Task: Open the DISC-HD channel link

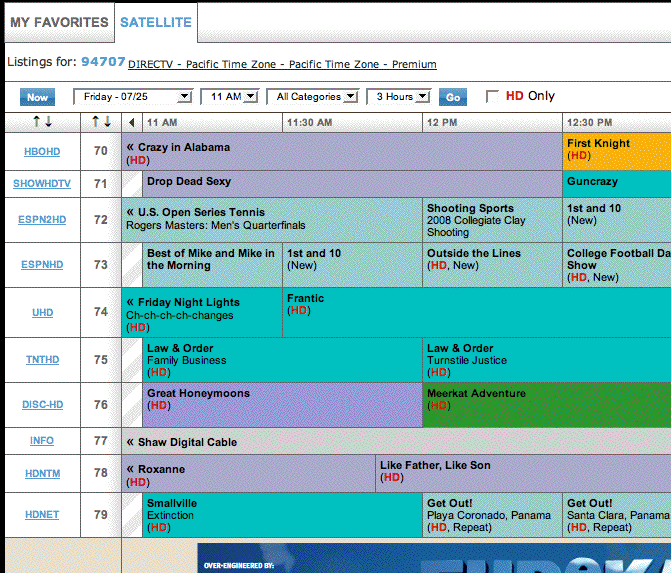Action: [42, 405]
